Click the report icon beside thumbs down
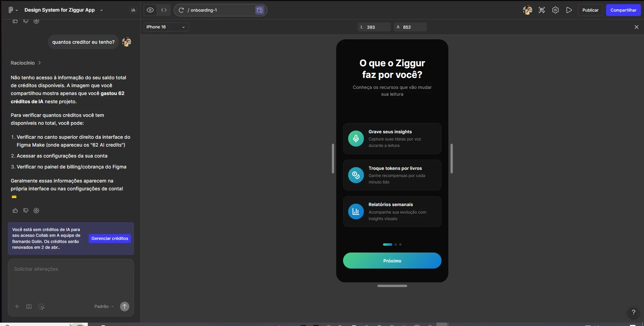644x326 pixels. click(36, 210)
